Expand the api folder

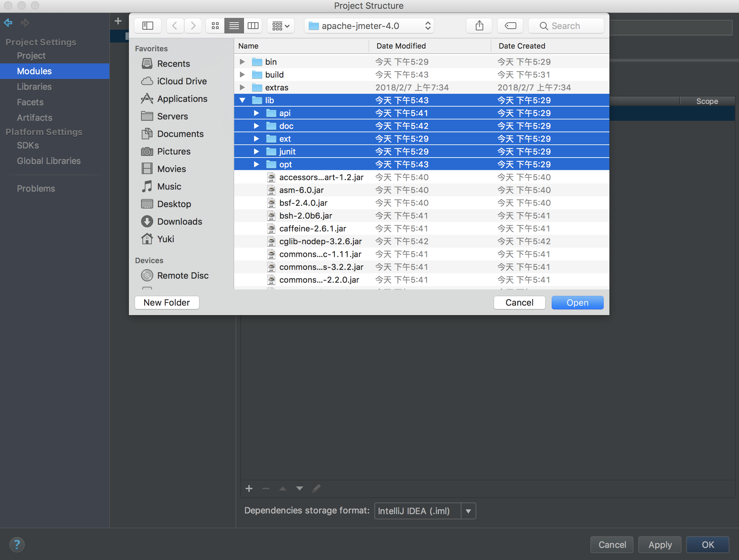pyautogui.click(x=256, y=113)
